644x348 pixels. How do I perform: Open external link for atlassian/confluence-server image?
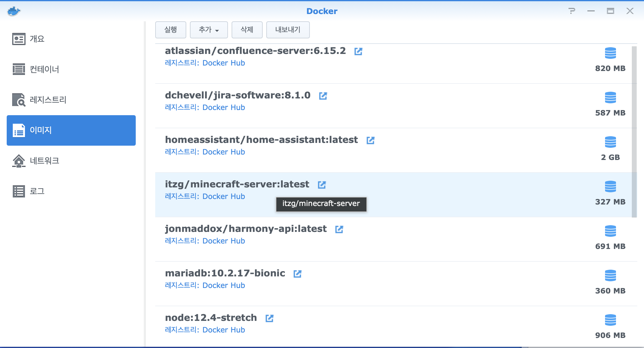click(x=358, y=51)
